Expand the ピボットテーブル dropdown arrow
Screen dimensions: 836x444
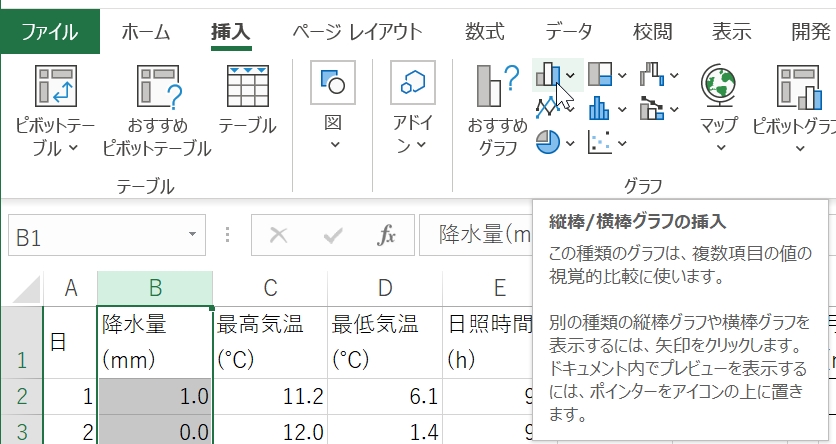[74, 148]
